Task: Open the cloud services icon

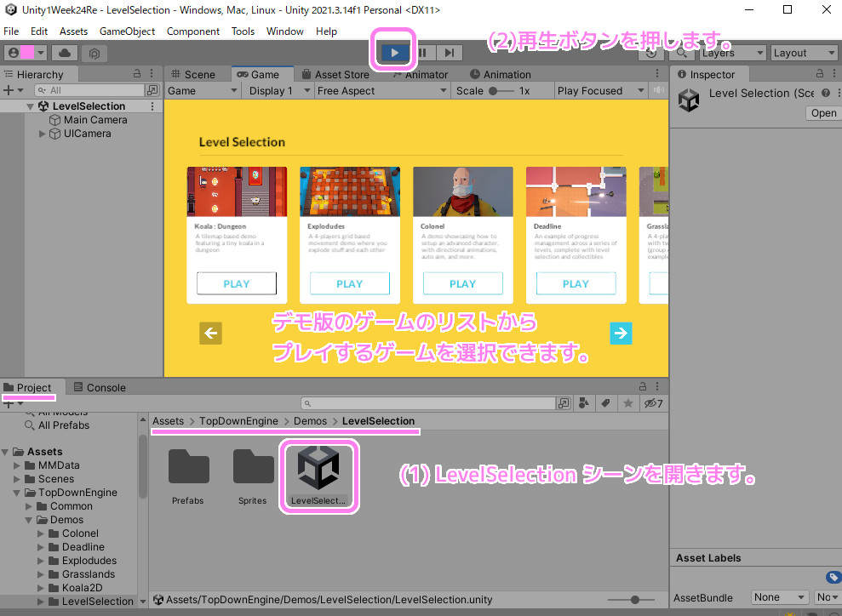Action: coord(65,53)
